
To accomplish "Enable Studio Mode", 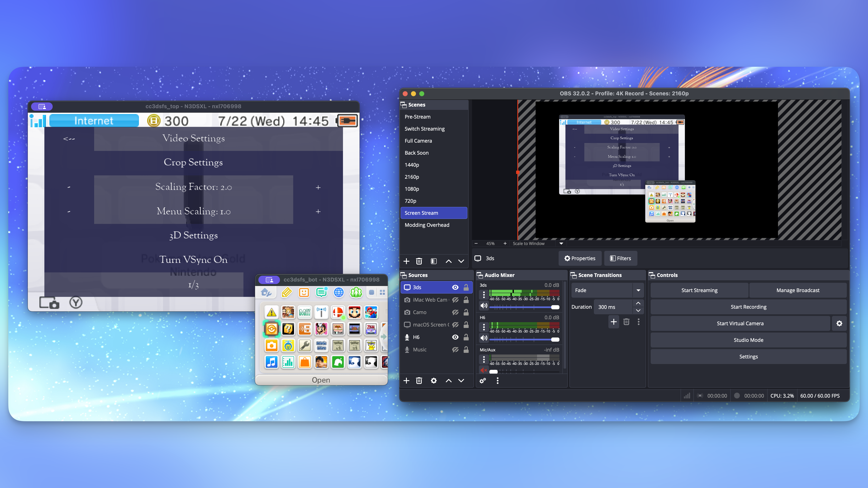I will tap(748, 340).
